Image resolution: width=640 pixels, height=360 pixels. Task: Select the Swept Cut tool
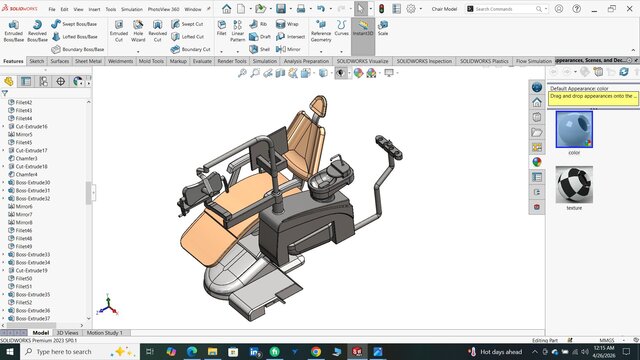187,24
